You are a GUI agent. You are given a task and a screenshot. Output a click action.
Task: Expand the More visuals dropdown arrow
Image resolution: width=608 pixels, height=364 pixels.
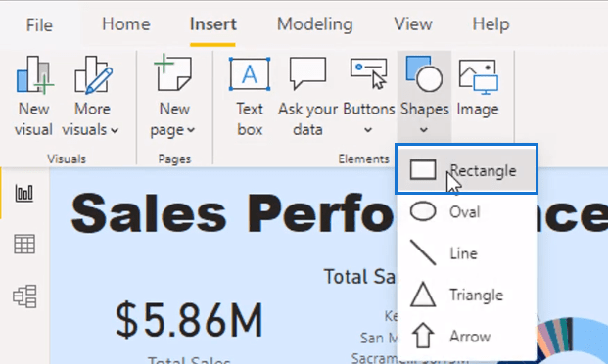coord(115,131)
